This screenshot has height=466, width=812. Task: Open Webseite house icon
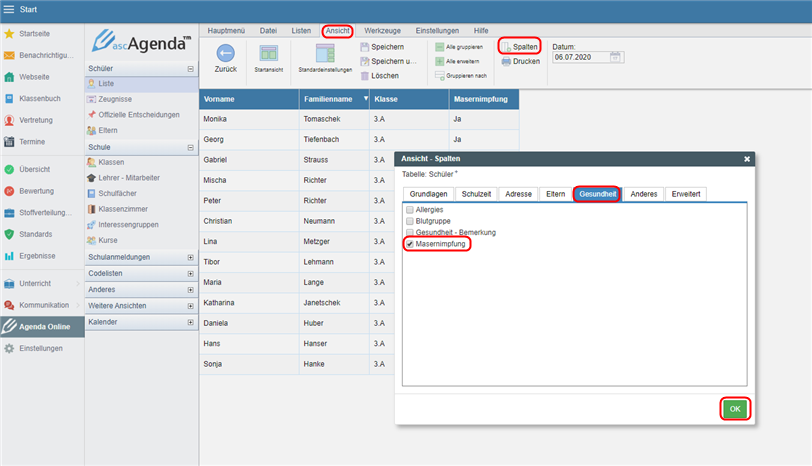[x=9, y=77]
